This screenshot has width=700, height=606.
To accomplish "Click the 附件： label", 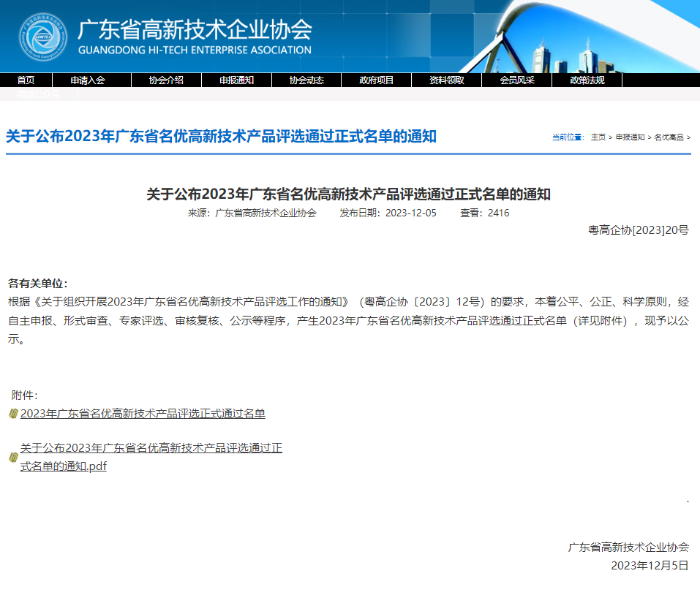I will tap(25, 395).
